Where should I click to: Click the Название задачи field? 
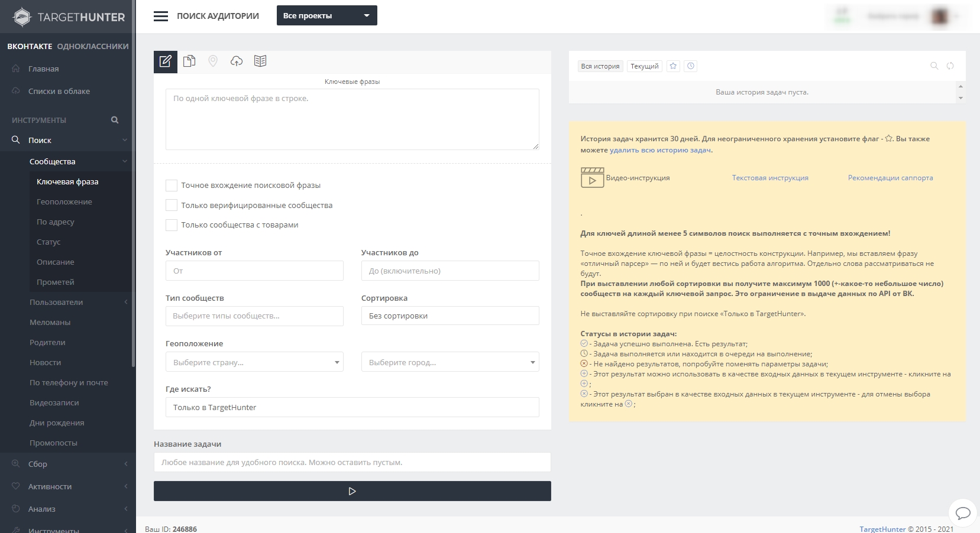point(352,462)
